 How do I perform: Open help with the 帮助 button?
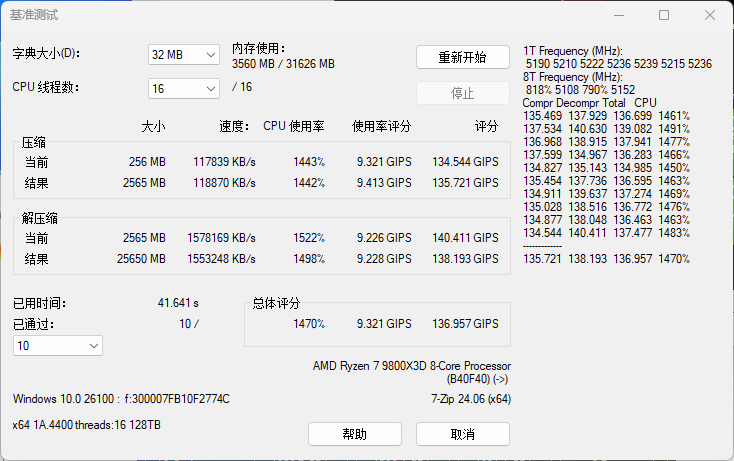coord(354,434)
